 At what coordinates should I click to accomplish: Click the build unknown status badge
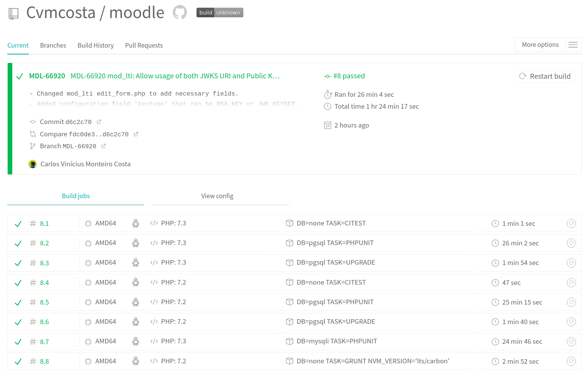pos(220,13)
